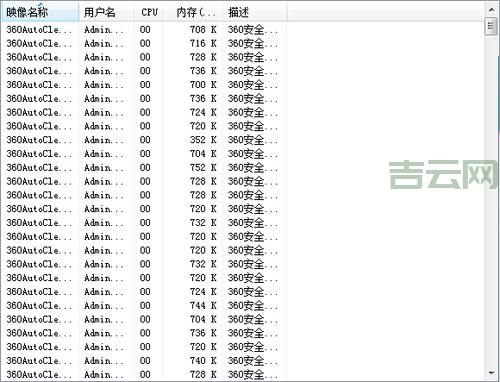Click 360安全... in the 752 K row
The height and width of the screenshot is (382, 500).
pos(253,167)
